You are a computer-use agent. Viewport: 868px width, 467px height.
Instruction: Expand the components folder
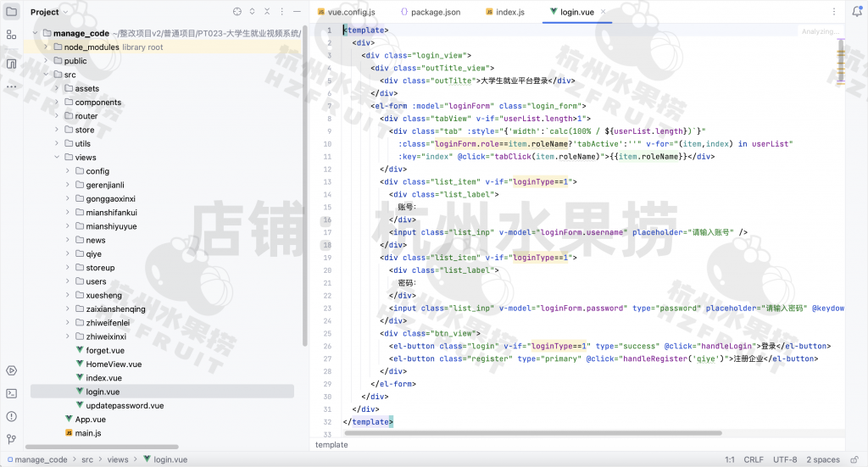57,103
